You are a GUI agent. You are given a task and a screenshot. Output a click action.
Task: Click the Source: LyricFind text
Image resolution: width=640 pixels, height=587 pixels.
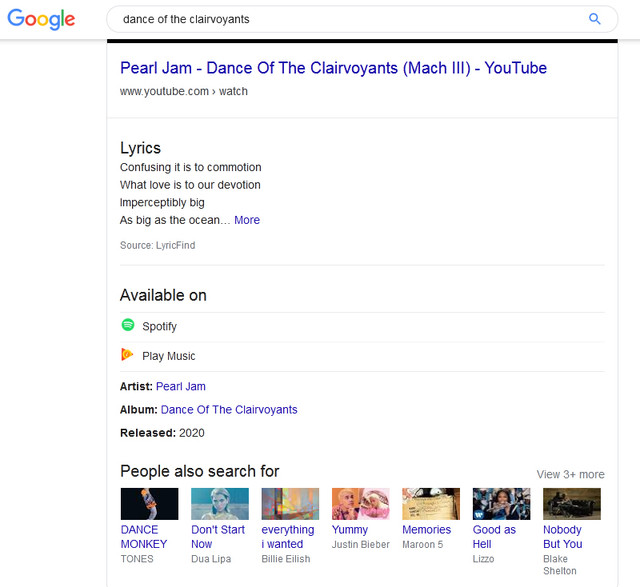tap(158, 245)
